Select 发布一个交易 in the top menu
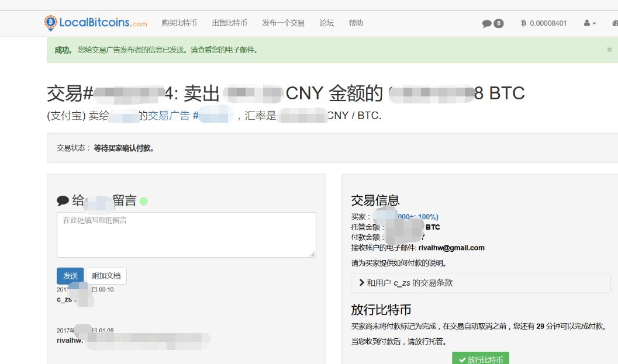 (283, 23)
